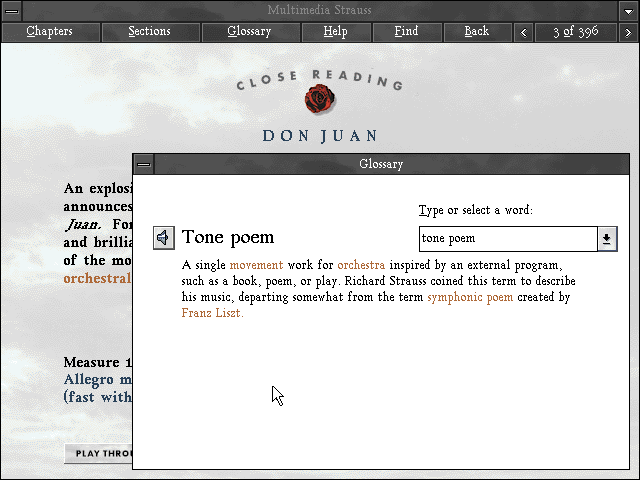
Task: Click the red rose emblem
Action: point(320,98)
